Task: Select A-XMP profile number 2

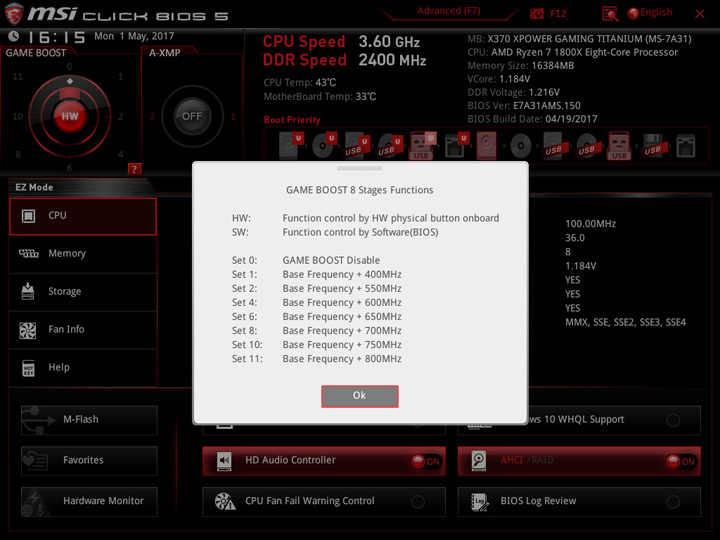Action: pos(152,116)
